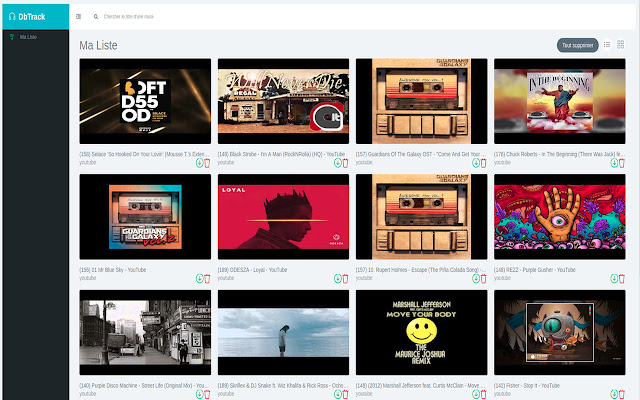640x400 pixels.
Task: Open the Defected D55 OD album thumbnail
Action: coord(145,102)
